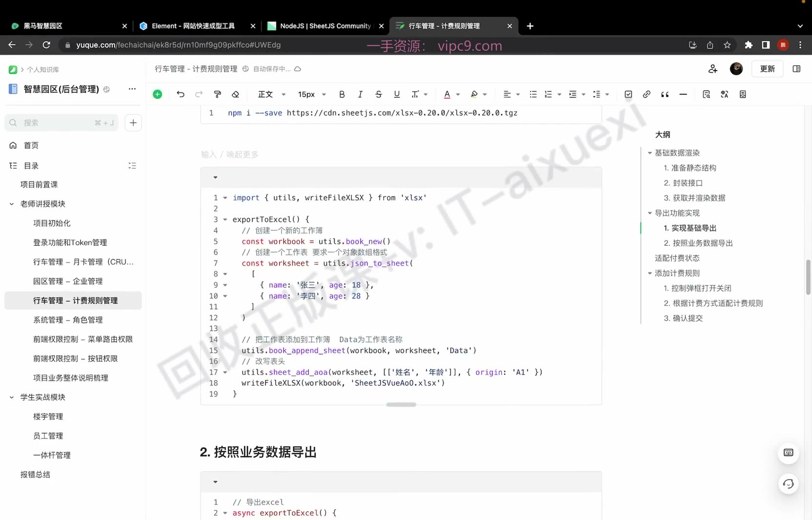
Task: Insert a horizontal divider line
Action: [x=683, y=94]
